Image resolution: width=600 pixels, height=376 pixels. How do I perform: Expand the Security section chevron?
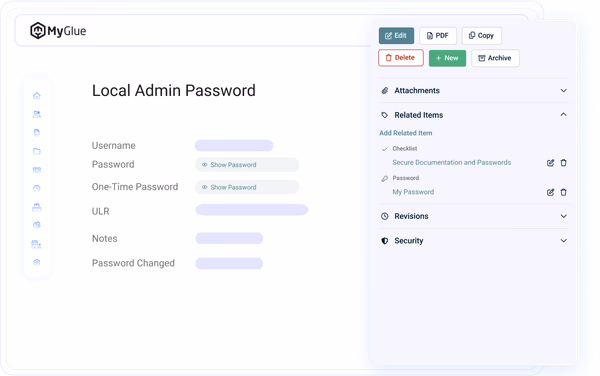click(x=564, y=241)
